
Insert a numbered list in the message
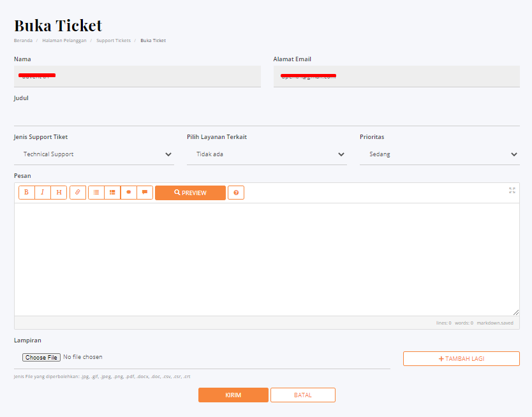click(x=112, y=193)
